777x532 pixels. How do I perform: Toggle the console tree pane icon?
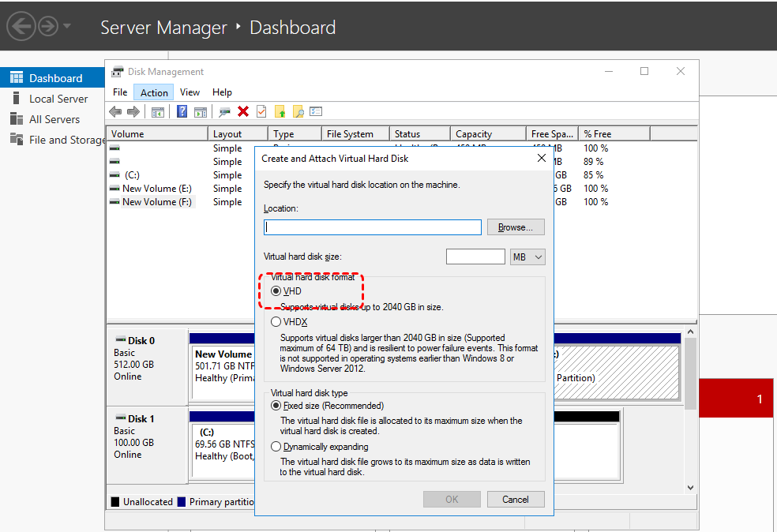point(157,111)
